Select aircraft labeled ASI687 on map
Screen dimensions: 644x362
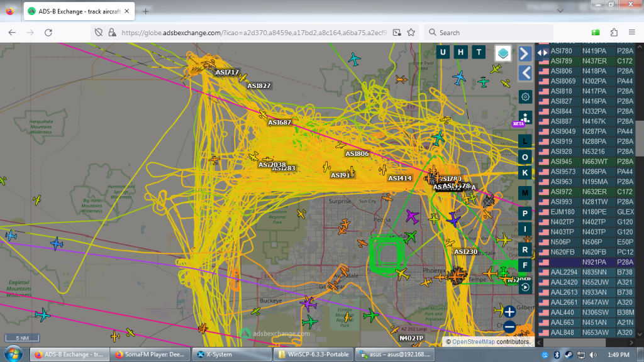(280, 123)
